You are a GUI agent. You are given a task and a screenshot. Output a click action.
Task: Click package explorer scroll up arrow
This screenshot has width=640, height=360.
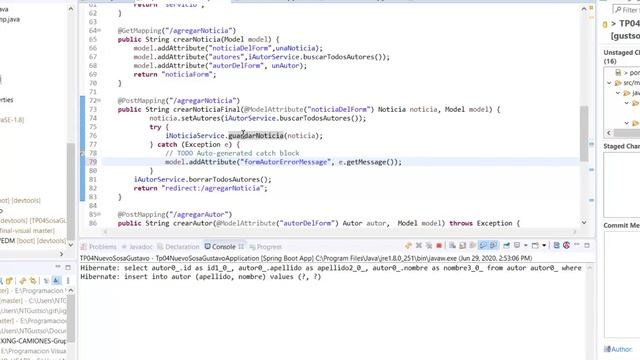point(71,9)
